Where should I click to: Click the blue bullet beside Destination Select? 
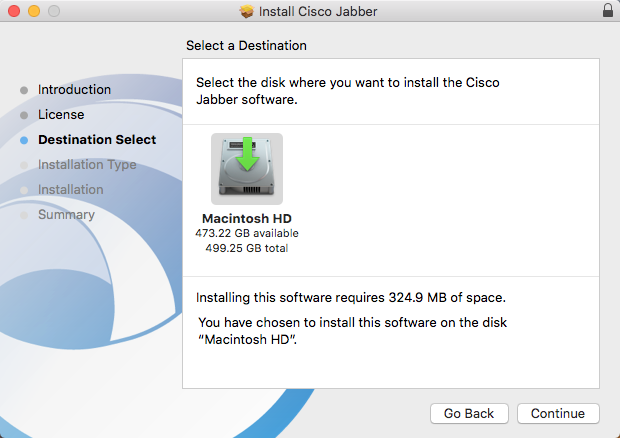[x=24, y=140]
